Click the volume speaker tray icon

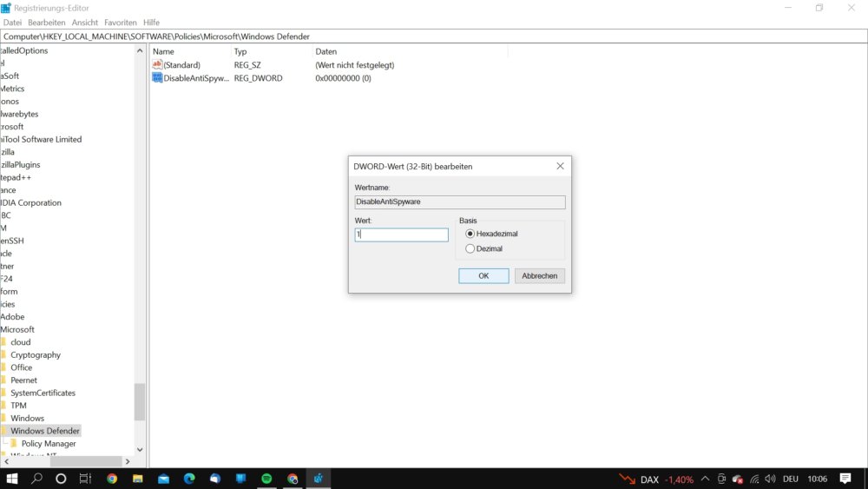(x=770, y=479)
